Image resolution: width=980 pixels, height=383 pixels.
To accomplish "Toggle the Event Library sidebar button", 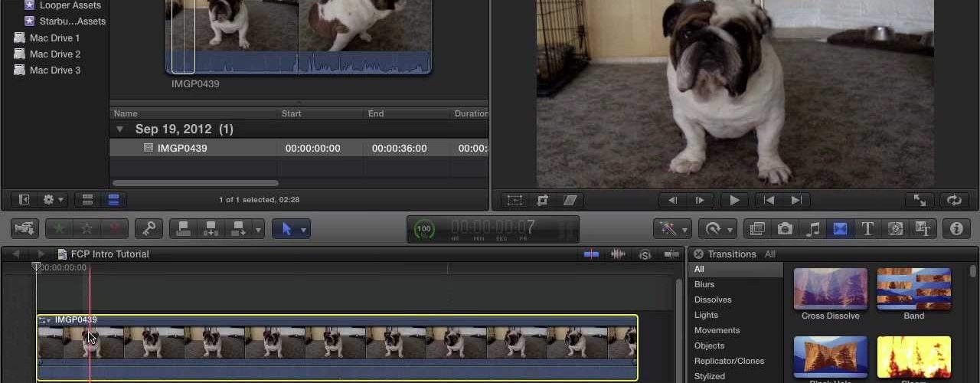I will point(24,200).
